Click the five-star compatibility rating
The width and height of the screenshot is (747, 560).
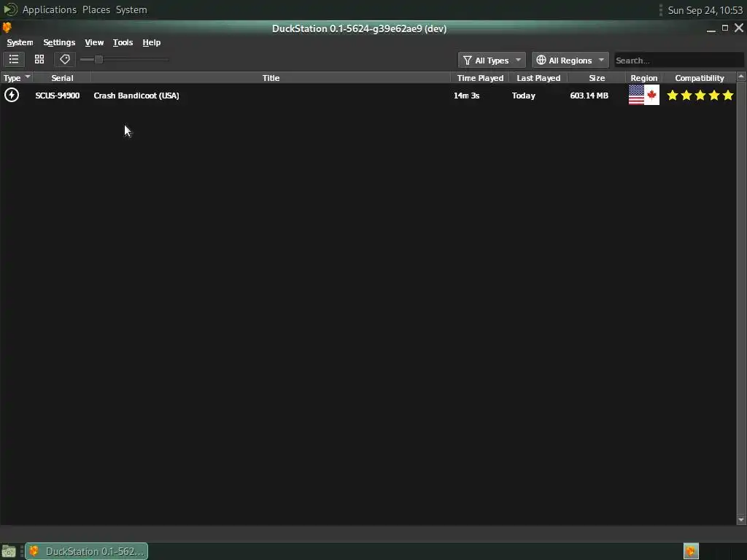(700, 96)
